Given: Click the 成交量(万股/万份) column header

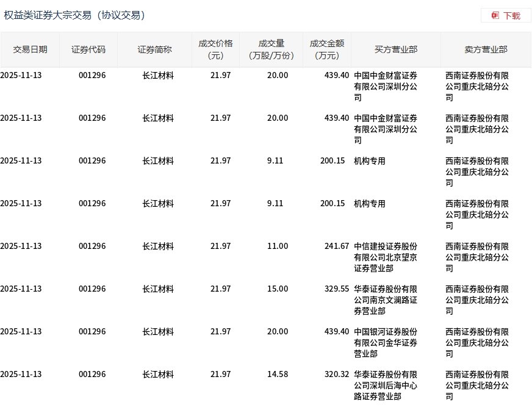Looking at the screenshot, I should tap(271, 49).
